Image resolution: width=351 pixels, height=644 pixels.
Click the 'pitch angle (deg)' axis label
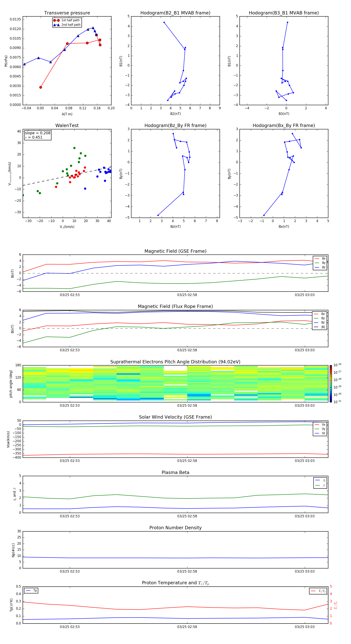(x=11, y=384)
